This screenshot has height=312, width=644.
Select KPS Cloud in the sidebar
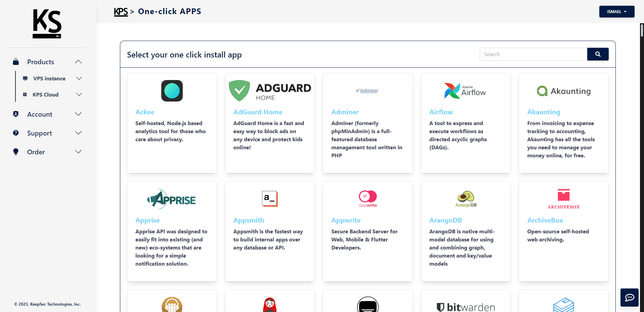coord(46,94)
